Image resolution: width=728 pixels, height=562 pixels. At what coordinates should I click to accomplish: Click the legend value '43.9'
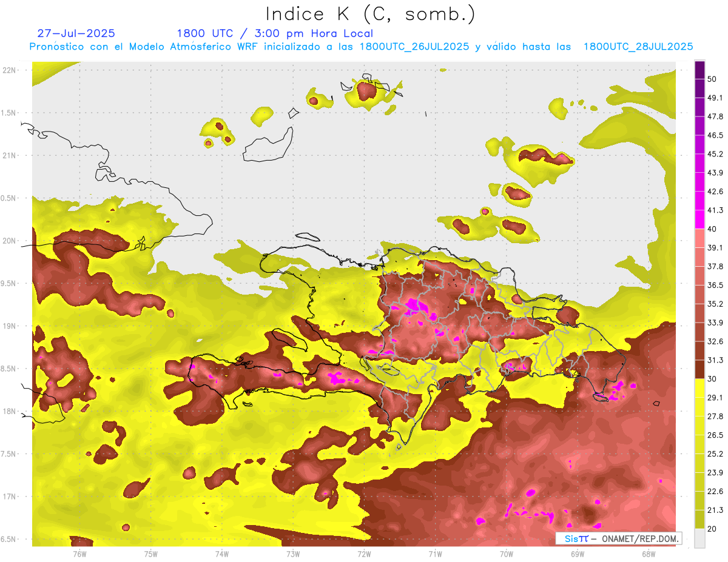pyautogui.click(x=715, y=173)
